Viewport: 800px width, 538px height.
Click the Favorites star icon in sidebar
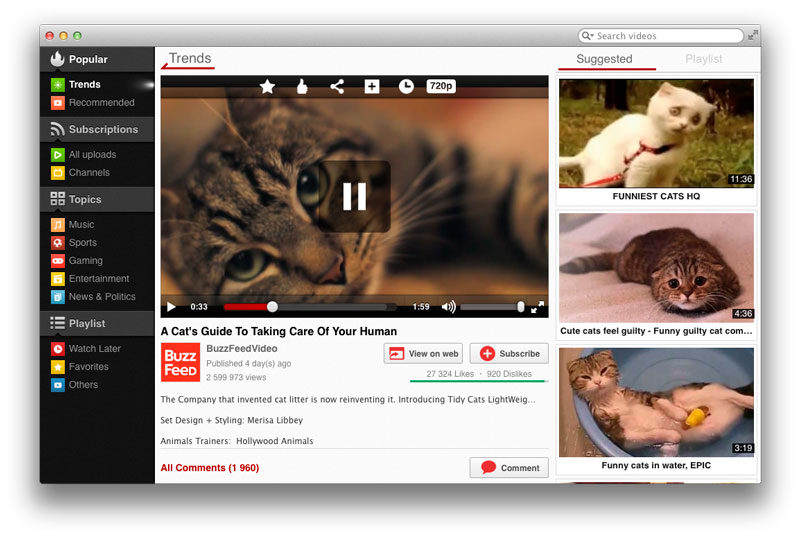[58, 366]
